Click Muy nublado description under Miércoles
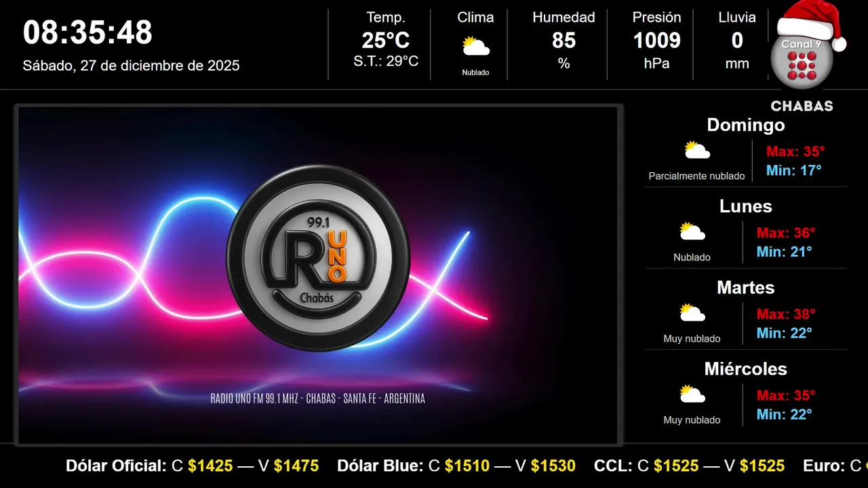 692,420
